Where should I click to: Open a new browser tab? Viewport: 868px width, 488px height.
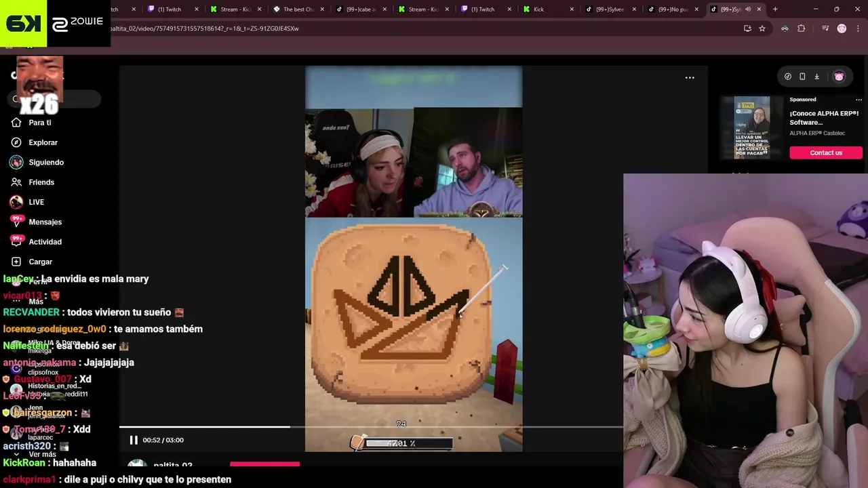click(775, 9)
